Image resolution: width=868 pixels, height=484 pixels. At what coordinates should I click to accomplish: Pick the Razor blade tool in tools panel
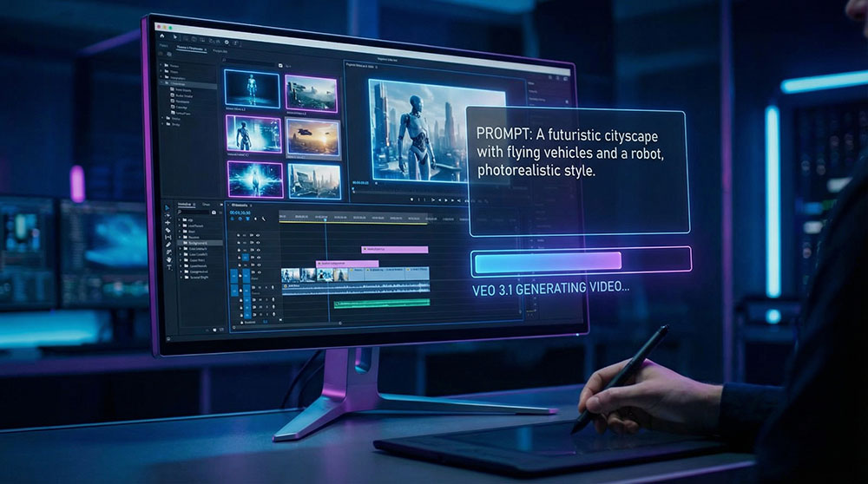click(168, 230)
